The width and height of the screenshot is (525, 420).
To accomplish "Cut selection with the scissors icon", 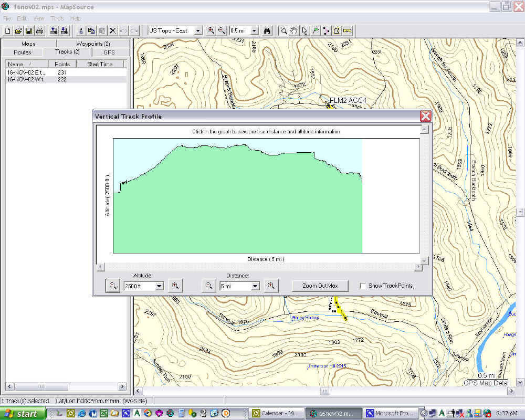I will [x=80, y=31].
